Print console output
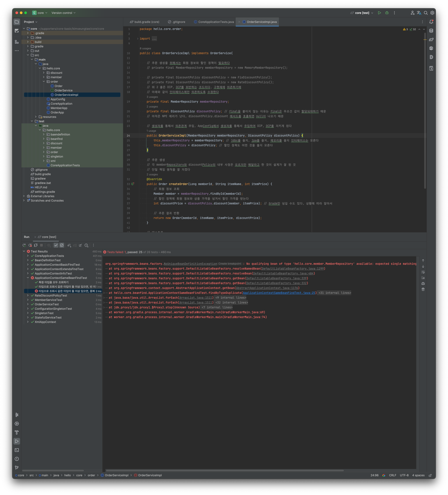This screenshot has width=448, height=495. click(423, 284)
